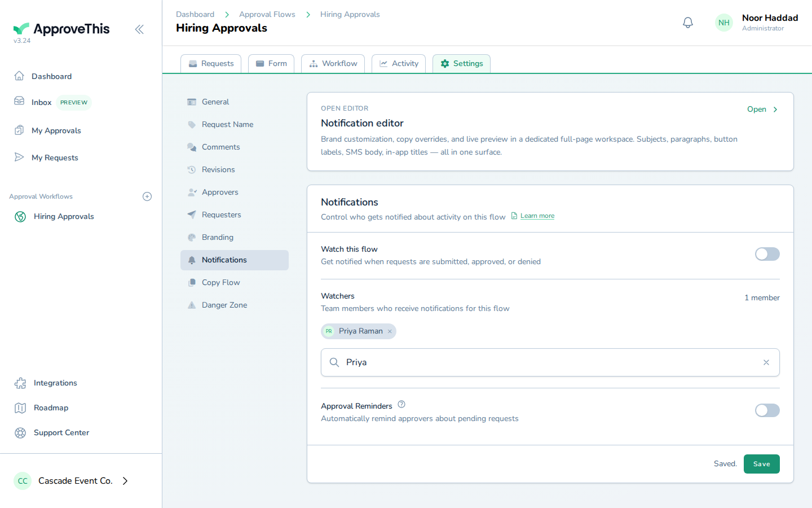Open Support Center lifebuoy icon

pyautogui.click(x=20, y=433)
